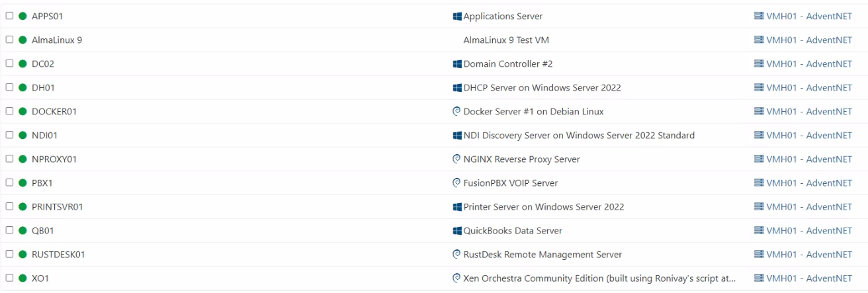This screenshot has height=293, width=868.
Task: Click the Windows logo beside Domain Controller #2
Action: [x=457, y=63]
